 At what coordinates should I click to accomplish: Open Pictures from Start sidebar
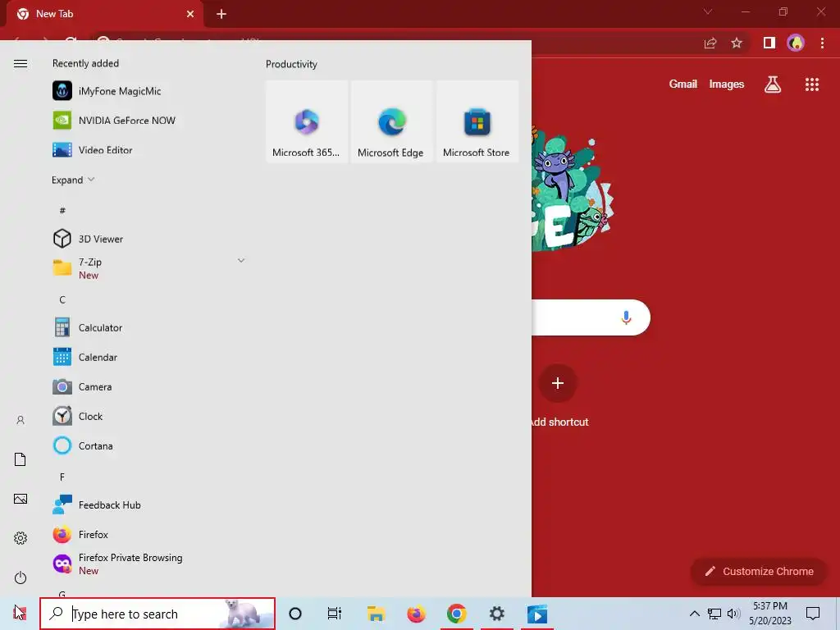point(21,499)
